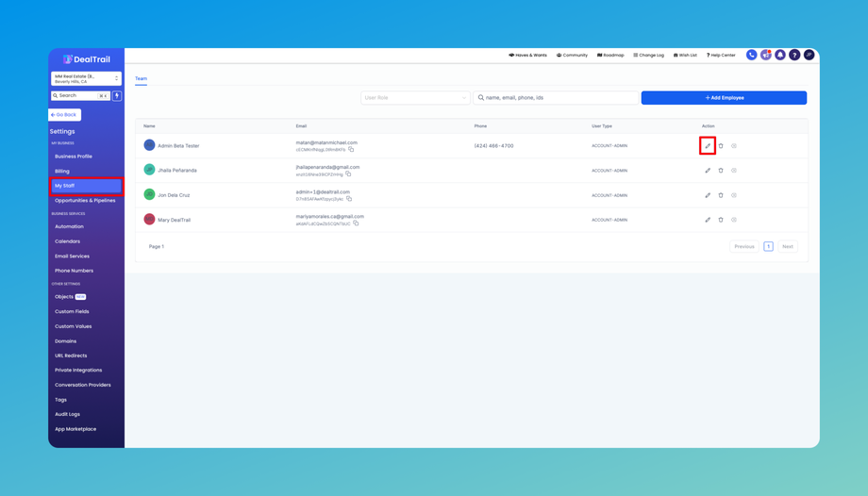Viewport: 868px width, 496px height.
Task: Edit Jhaila Peñaranda with pencil icon
Action: click(708, 171)
